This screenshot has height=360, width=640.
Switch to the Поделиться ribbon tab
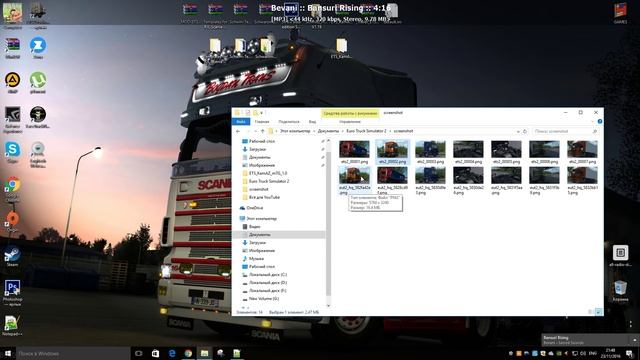pyautogui.click(x=289, y=122)
